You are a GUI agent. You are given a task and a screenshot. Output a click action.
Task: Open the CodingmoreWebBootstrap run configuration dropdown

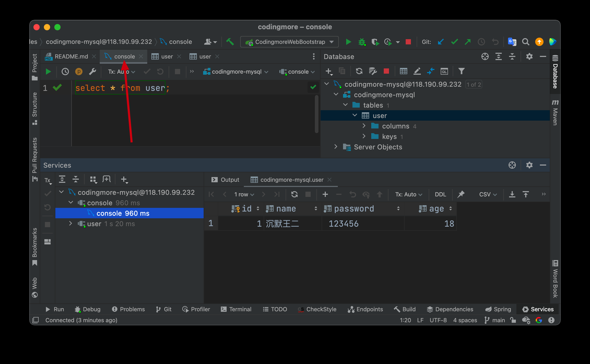click(290, 42)
